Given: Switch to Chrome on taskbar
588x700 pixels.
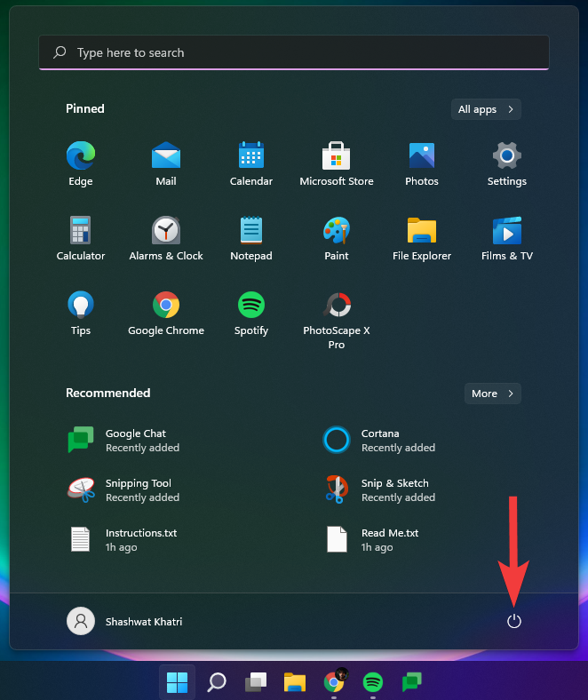Looking at the screenshot, I should pos(334,682).
